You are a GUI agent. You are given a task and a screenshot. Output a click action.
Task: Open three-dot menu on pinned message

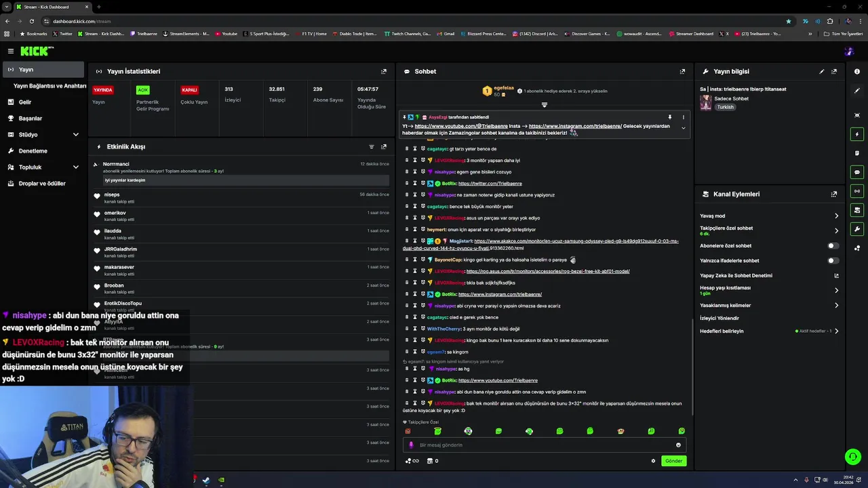(683, 117)
